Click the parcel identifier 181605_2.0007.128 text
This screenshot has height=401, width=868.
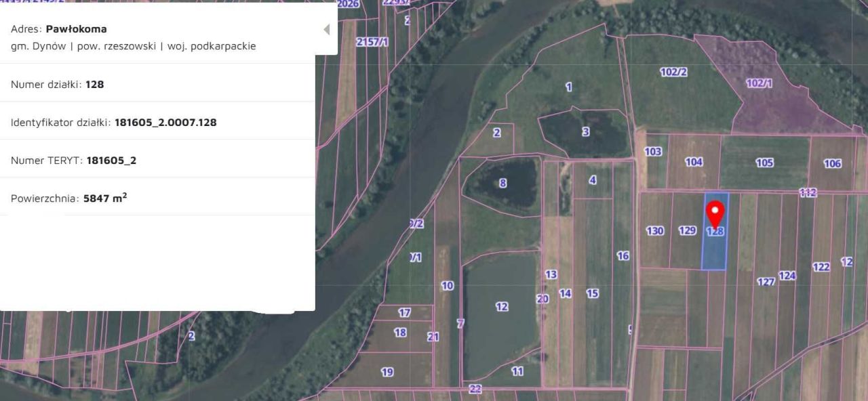click(165, 123)
